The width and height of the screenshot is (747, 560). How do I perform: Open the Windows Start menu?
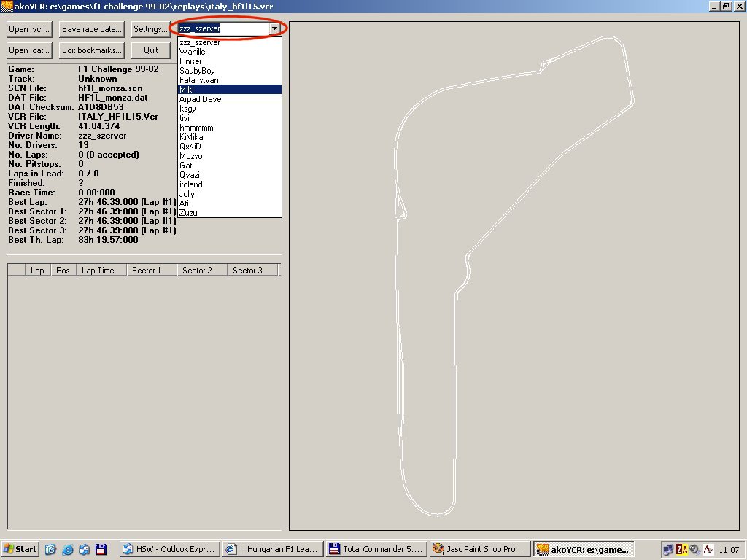[x=20, y=549]
